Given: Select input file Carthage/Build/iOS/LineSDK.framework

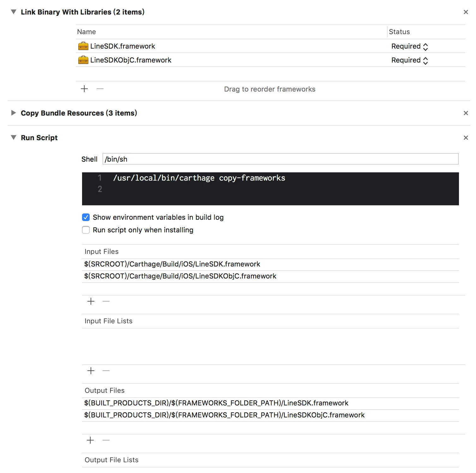Looking at the screenshot, I should [270, 264].
